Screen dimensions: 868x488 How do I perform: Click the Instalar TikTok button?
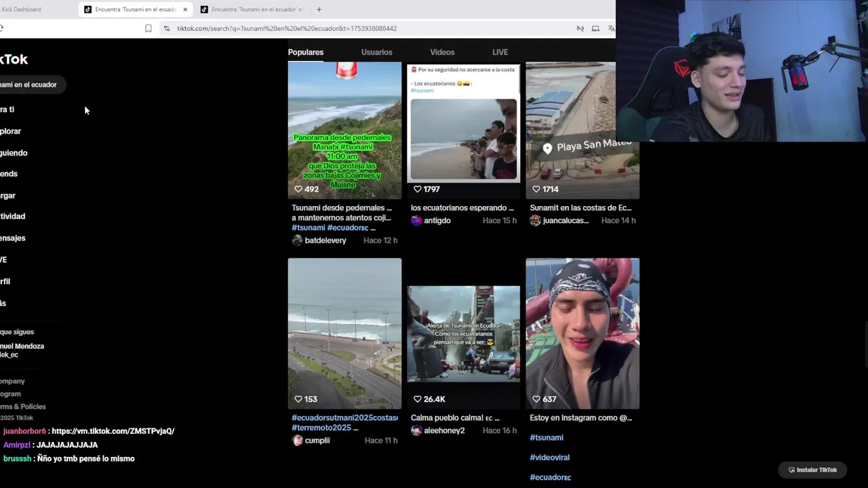pos(812,470)
